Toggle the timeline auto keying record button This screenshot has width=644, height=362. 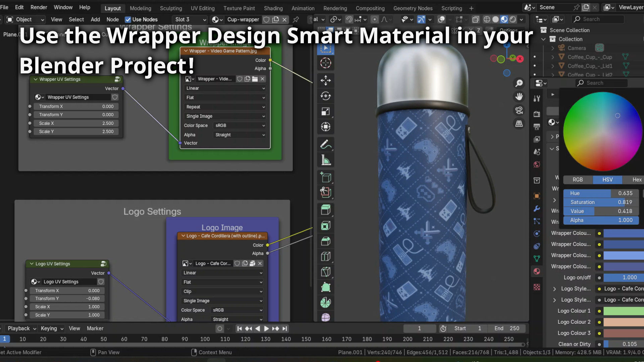click(220, 328)
